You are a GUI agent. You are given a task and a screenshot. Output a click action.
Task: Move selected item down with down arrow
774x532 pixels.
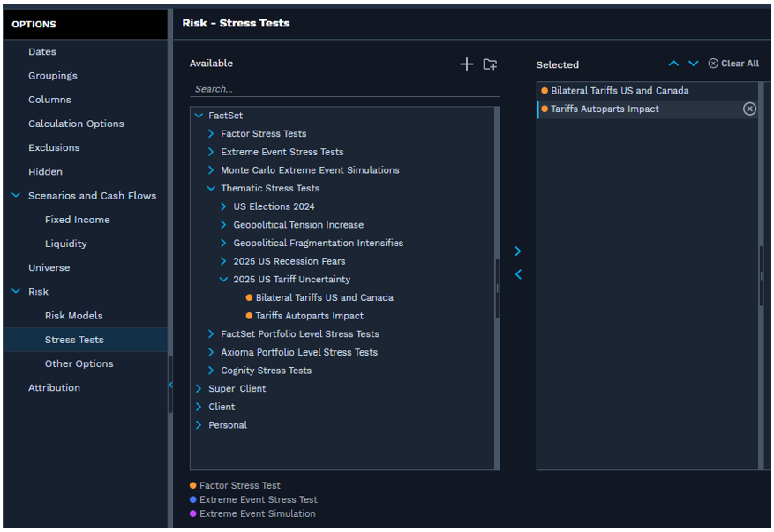point(694,64)
